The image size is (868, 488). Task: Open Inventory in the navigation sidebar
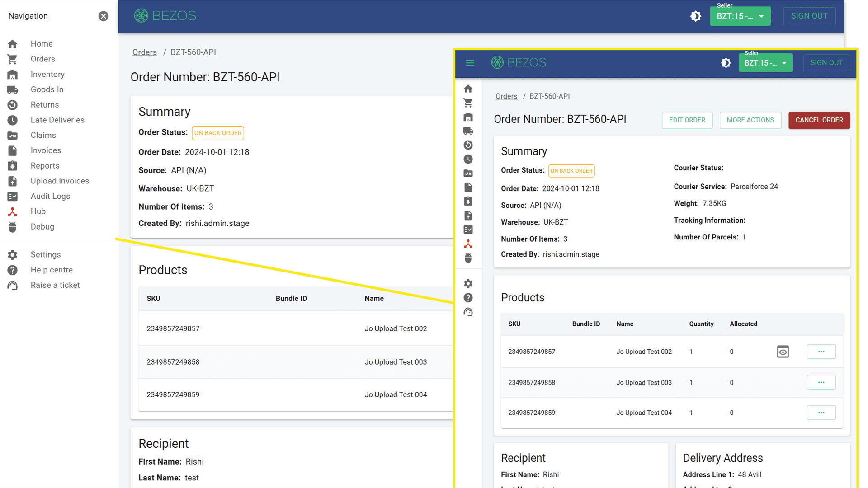point(47,75)
